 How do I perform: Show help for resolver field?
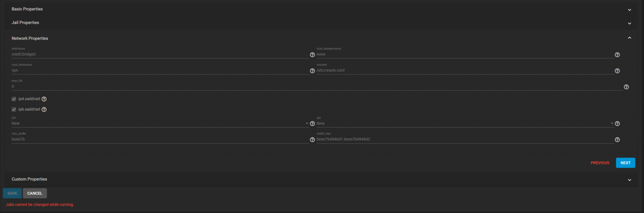[x=617, y=71]
